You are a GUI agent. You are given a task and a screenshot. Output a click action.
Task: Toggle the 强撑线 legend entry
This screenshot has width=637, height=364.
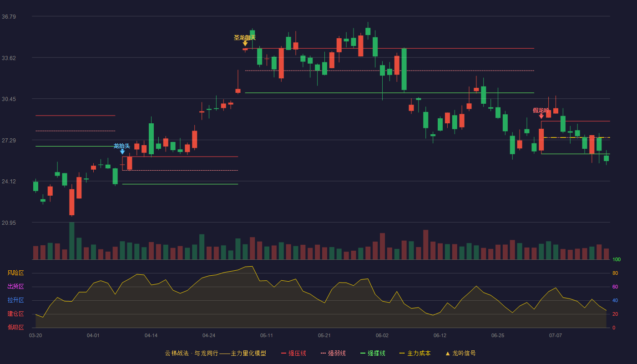(x=373, y=353)
